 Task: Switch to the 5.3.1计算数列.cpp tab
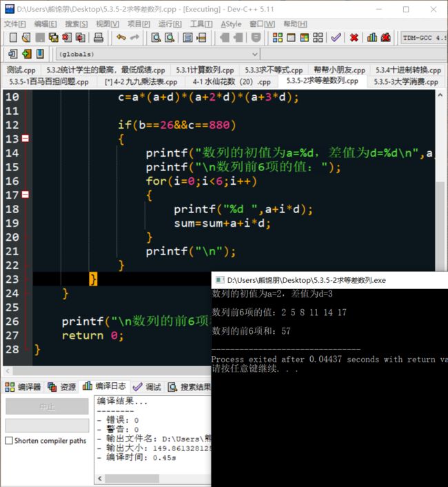click(204, 70)
